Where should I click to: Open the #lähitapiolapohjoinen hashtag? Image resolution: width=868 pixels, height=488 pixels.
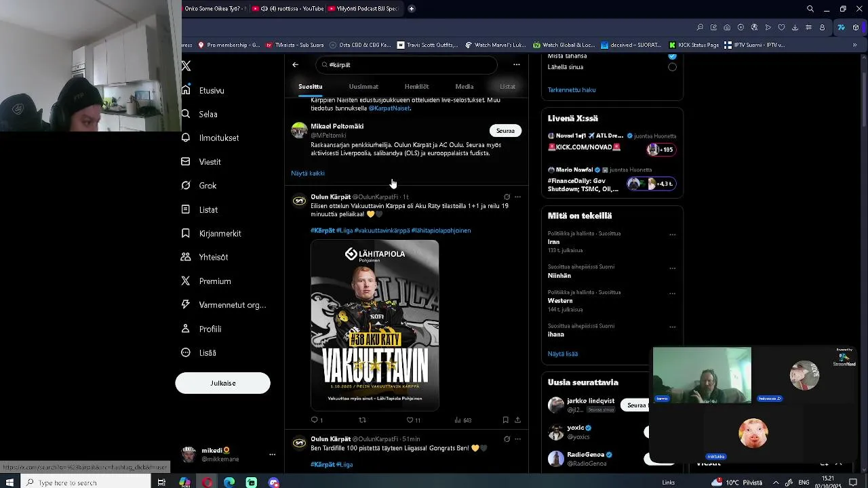point(441,230)
